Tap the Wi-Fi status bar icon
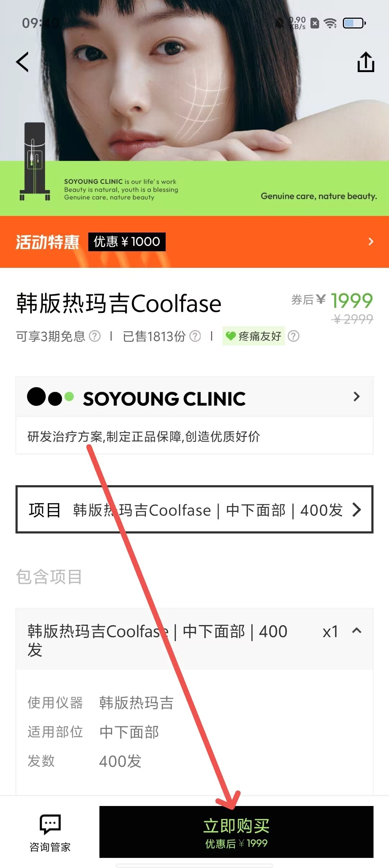The width and height of the screenshot is (389, 868). [x=330, y=23]
